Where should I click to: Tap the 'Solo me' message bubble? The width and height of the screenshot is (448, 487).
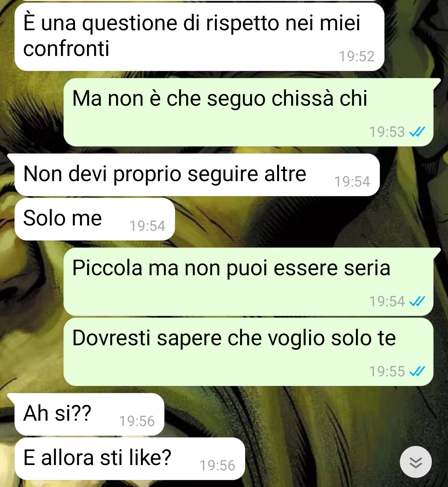(95, 219)
